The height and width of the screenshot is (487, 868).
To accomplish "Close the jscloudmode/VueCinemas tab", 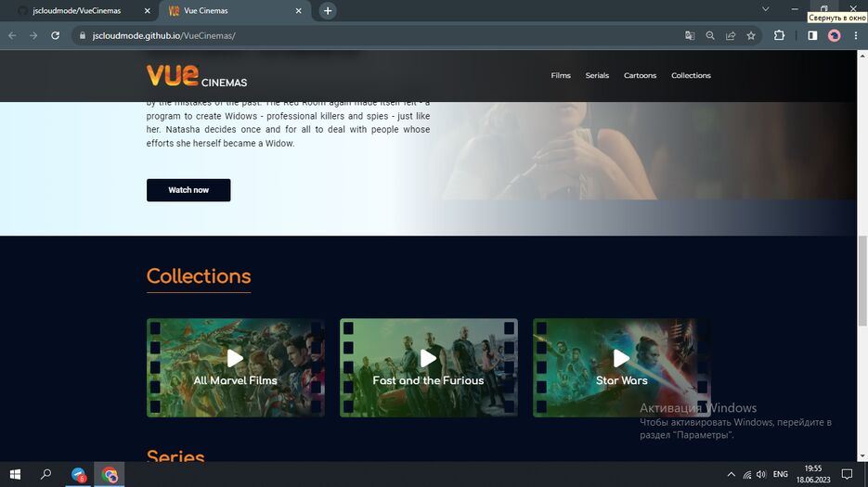I will 148,10.
